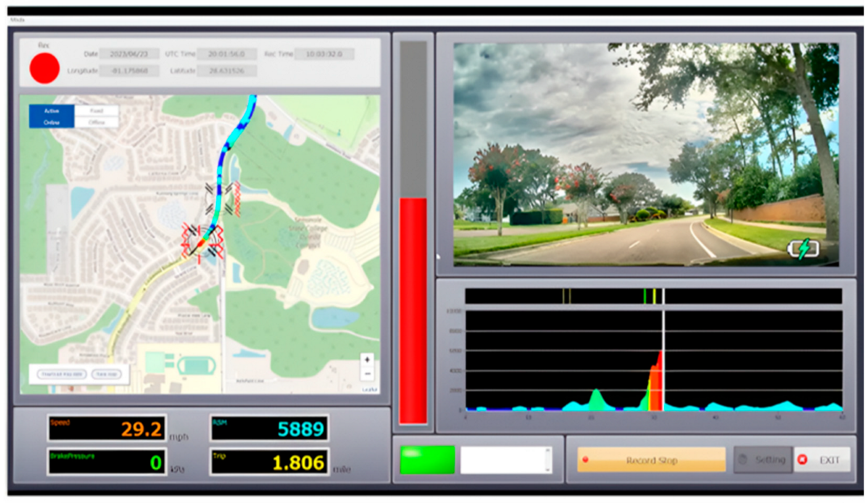The width and height of the screenshot is (868, 503).
Task: Click the Record Stop button
Action: pos(651,460)
